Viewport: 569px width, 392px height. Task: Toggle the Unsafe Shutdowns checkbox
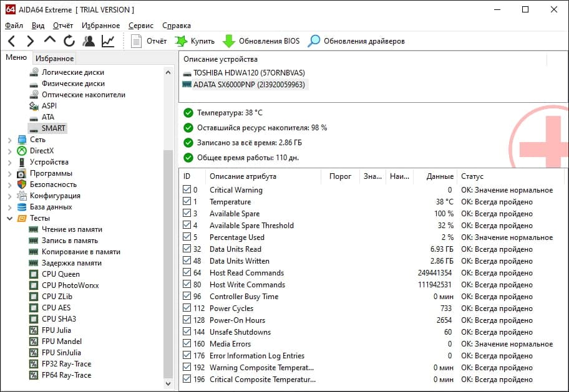(x=187, y=332)
